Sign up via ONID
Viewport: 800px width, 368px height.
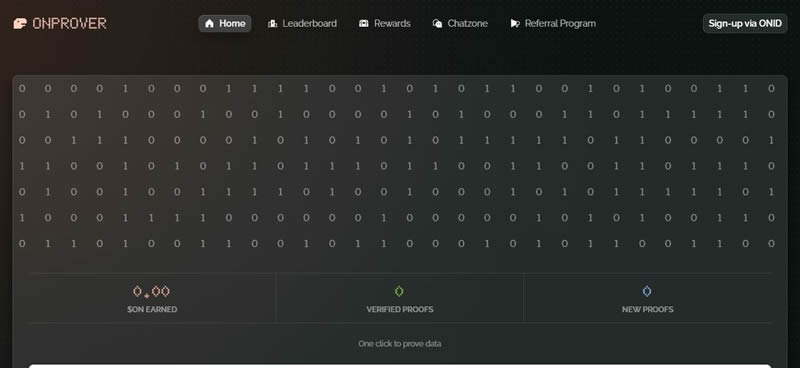[x=745, y=23]
